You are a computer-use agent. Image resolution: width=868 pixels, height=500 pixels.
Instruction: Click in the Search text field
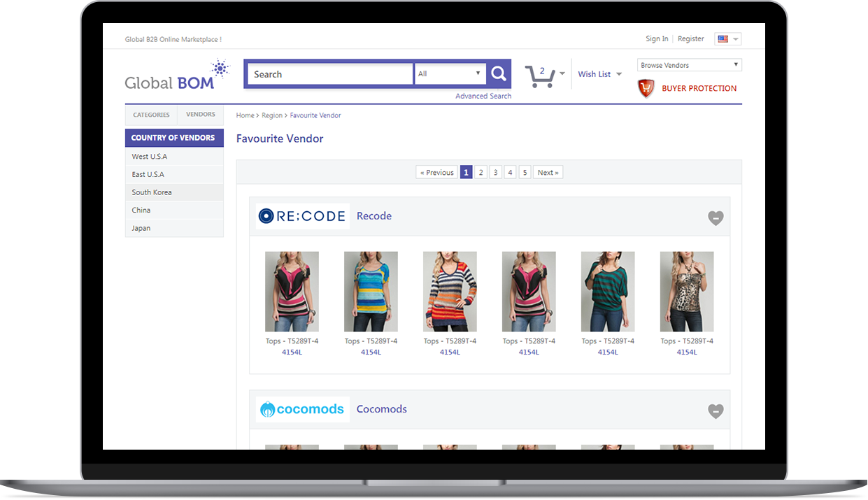tap(329, 74)
